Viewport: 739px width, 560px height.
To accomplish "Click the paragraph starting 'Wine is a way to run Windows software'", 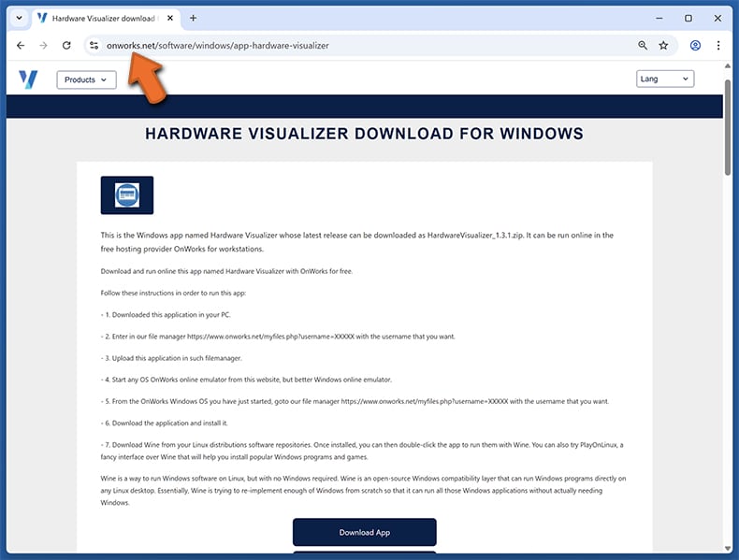I will pyautogui.click(x=363, y=490).
